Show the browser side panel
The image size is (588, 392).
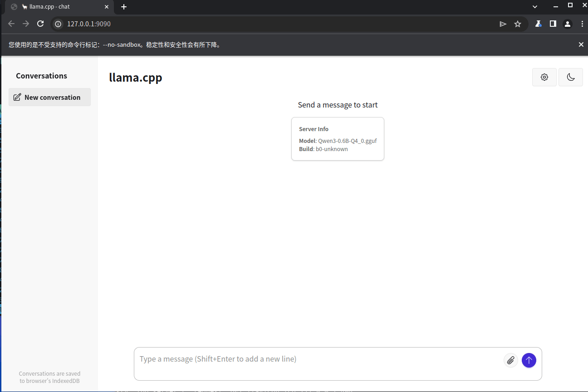pos(553,24)
